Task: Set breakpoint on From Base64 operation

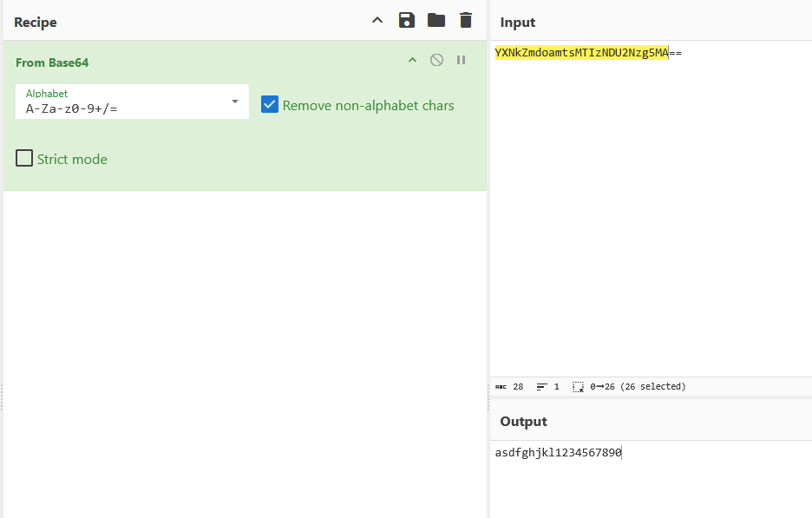Action: pyautogui.click(x=461, y=60)
